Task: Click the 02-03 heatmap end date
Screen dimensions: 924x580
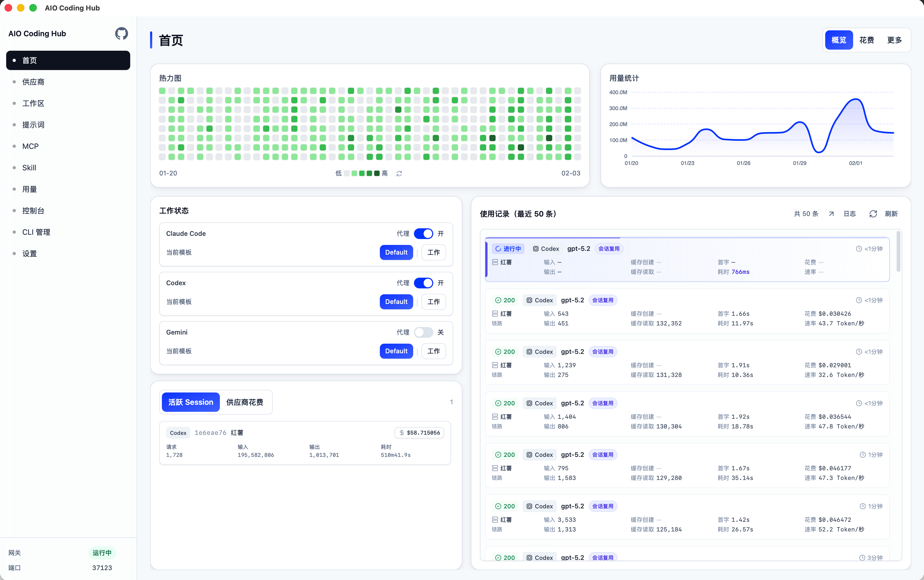Action: pyautogui.click(x=571, y=173)
